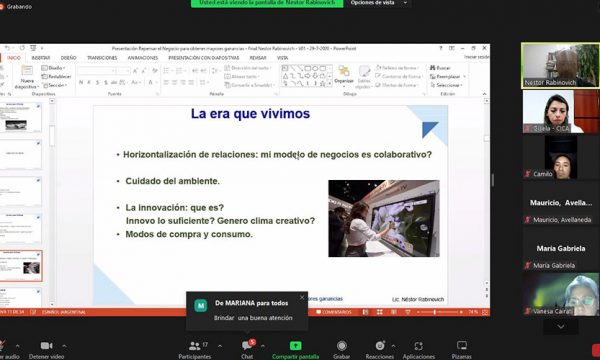Open the Zoom Chat icon

(247, 346)
